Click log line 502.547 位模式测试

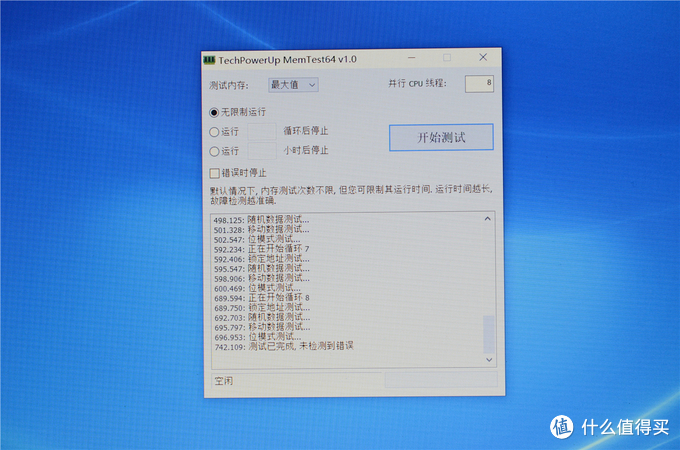(x=257, y=239)
